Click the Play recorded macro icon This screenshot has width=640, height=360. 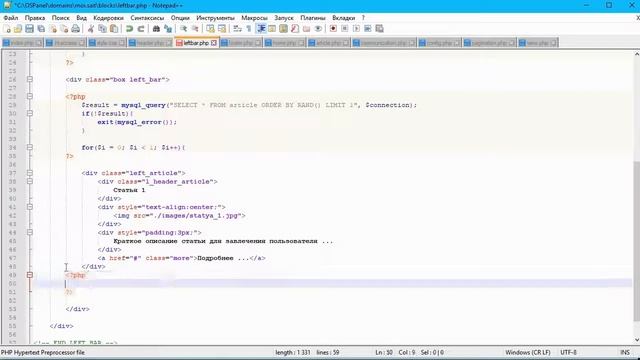click(x=356, y=29)
